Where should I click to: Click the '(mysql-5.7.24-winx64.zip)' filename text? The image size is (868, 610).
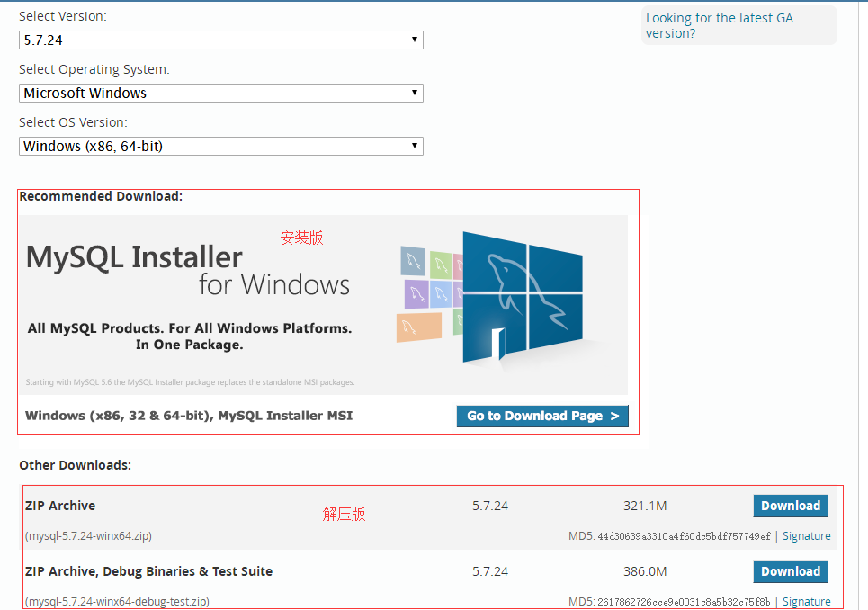(88, 536)
